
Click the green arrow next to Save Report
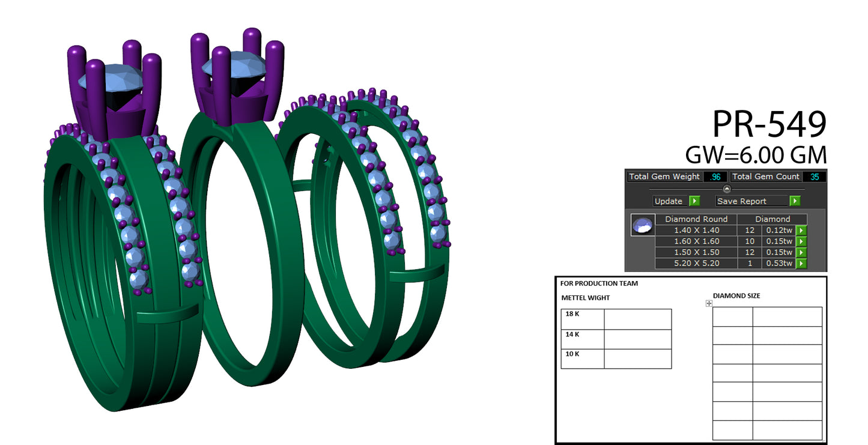(x=795, y=201)
